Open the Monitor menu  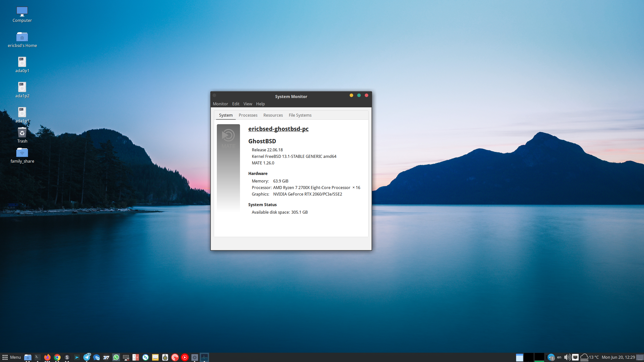tap(220, 104)
